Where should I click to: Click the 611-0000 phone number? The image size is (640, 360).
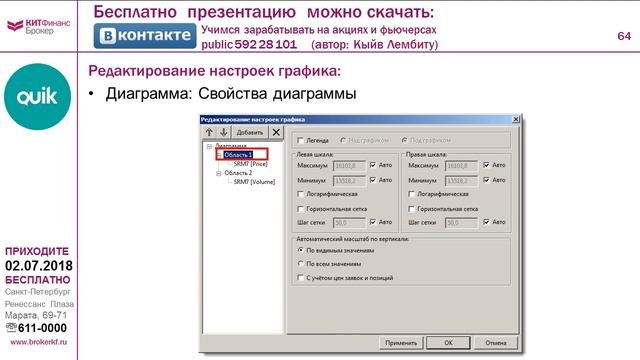click(42, 328)
